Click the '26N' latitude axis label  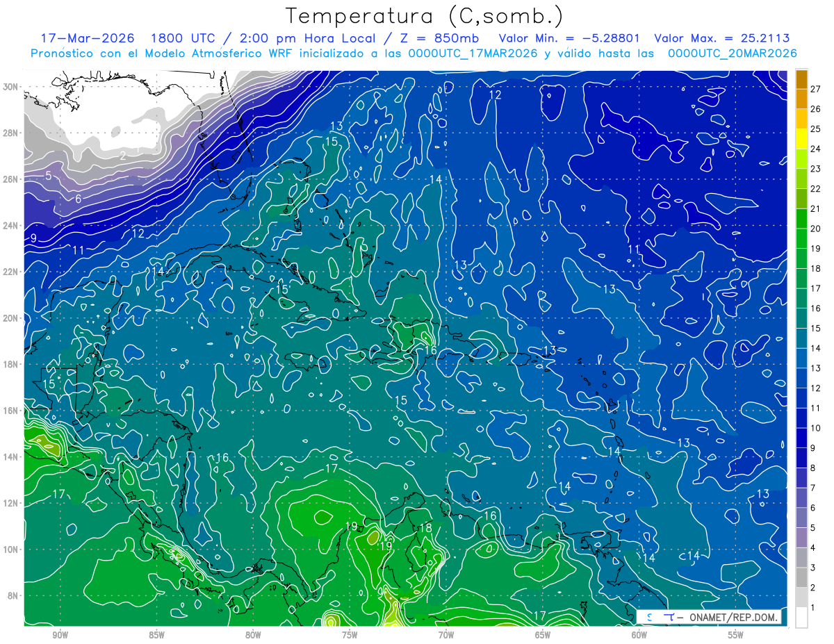click(10, 179)
